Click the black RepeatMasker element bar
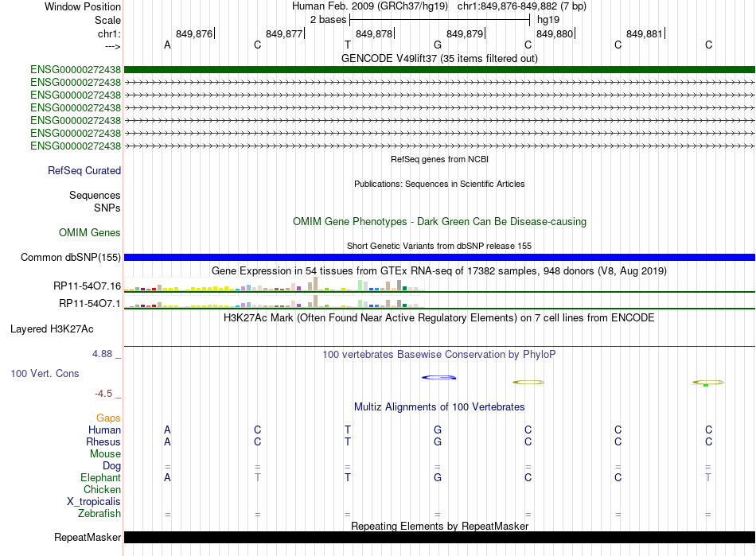Viewport: 756px width, 556px height. pyautogui.click(x=439, y=537)
